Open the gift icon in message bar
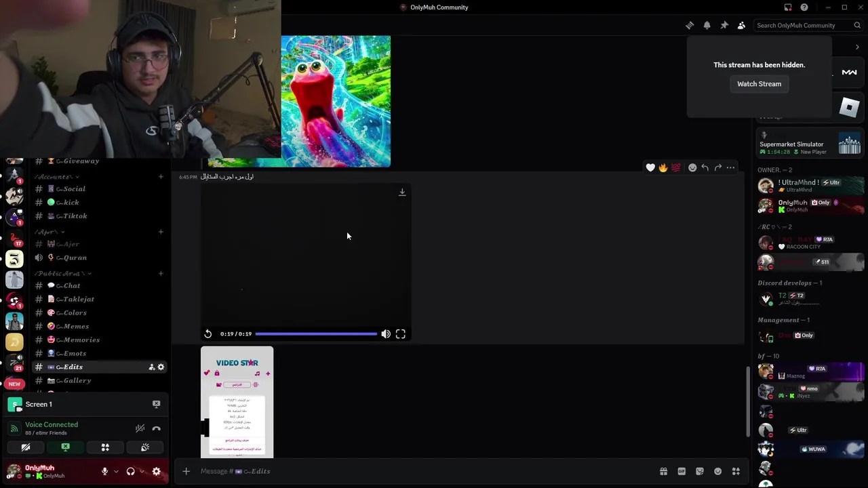The height and width of the screenshot is (488, 868). [x=663, y=471]
